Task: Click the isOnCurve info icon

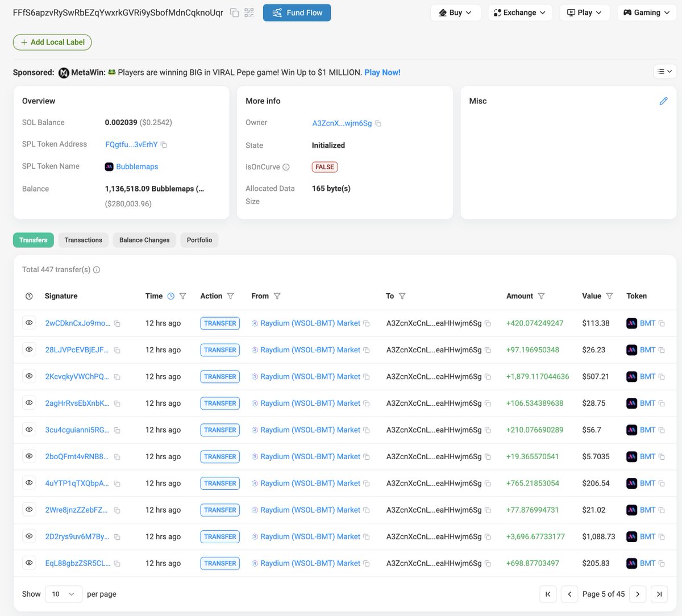Action: [x=286, y=167]
